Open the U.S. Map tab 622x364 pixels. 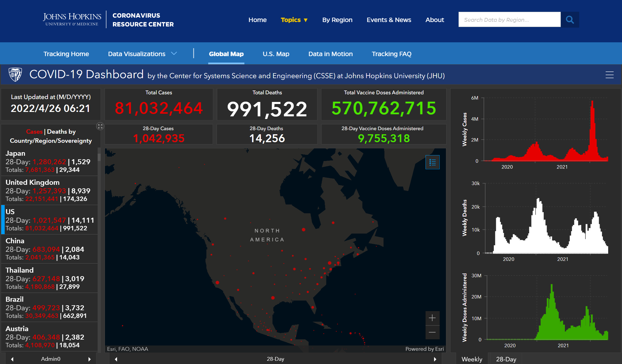pos(276,54)
